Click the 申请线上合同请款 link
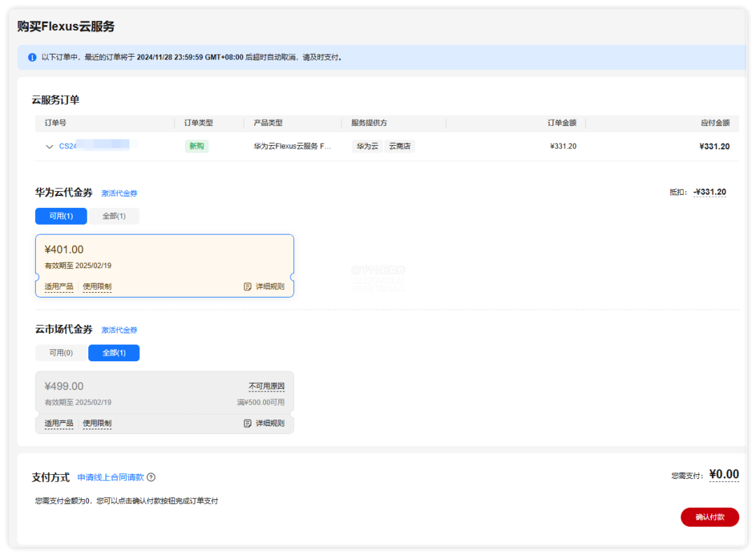 click(x=111, y=478)
